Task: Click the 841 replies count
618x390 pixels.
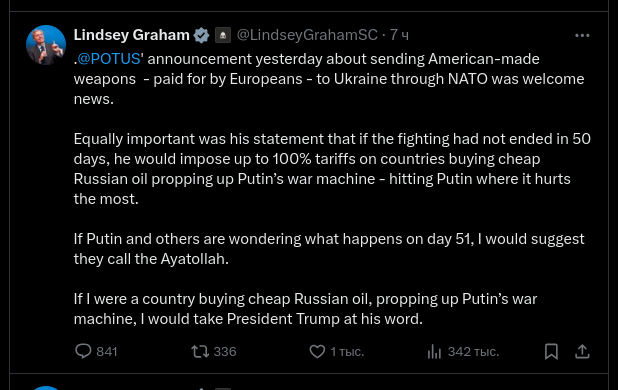Action: [107, 351]
